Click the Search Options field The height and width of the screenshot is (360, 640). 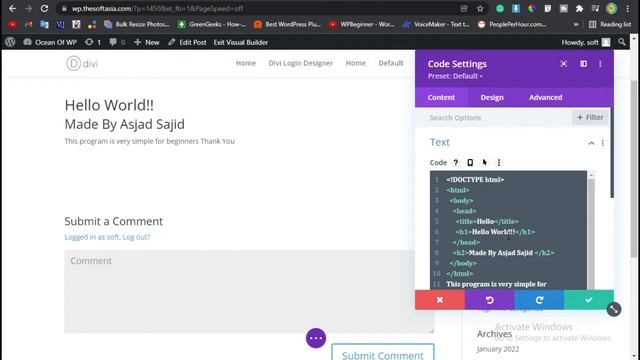coord(494,118)
